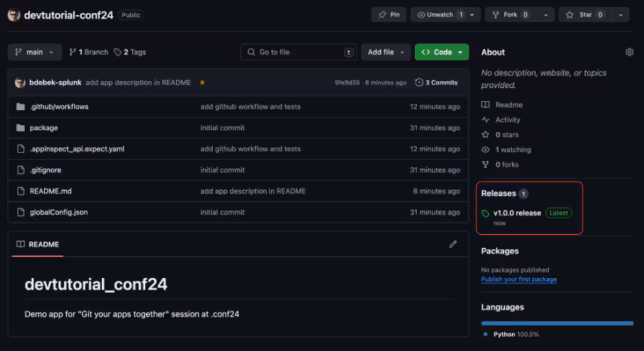
Task: Open the 2 Tags view
Action: click(x=130, y=52)
